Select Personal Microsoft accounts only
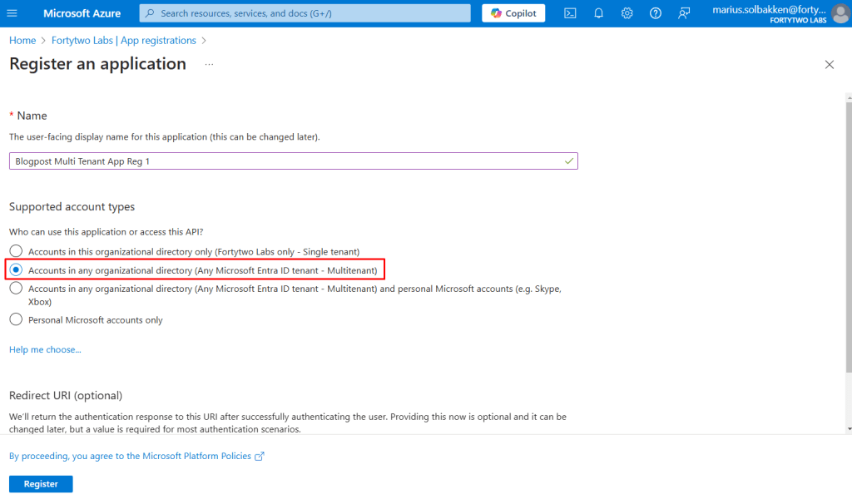Screen dimensions: 852x504 pyautogui.click(x=16, y=319)
